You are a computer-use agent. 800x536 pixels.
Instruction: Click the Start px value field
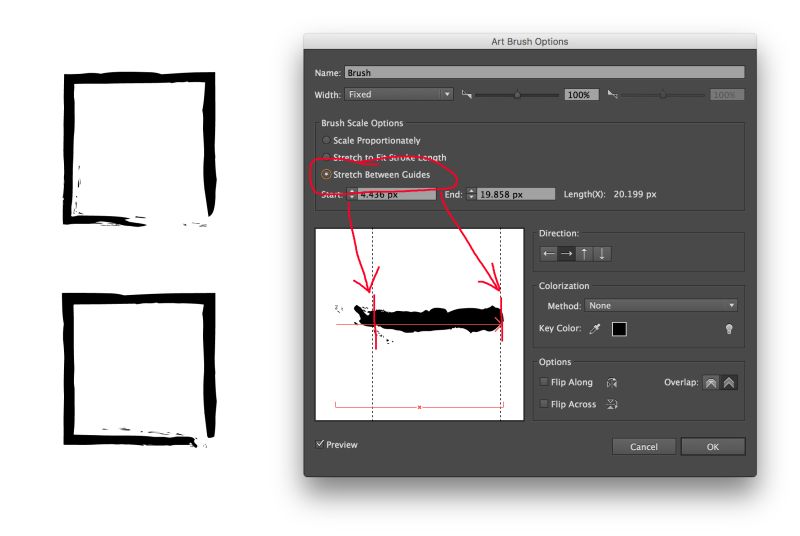396,194
